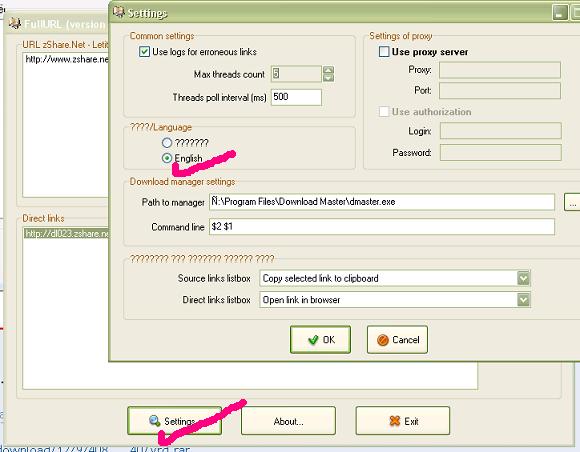This screenshot has height=452, width=580.
Task: Click the Settings window title icon
Action: (119, 12)
